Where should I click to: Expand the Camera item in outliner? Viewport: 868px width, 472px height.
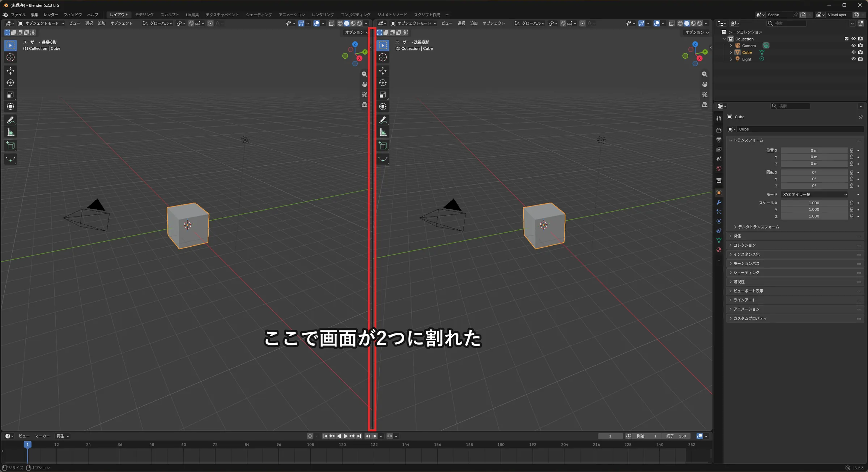coord(731,46)
